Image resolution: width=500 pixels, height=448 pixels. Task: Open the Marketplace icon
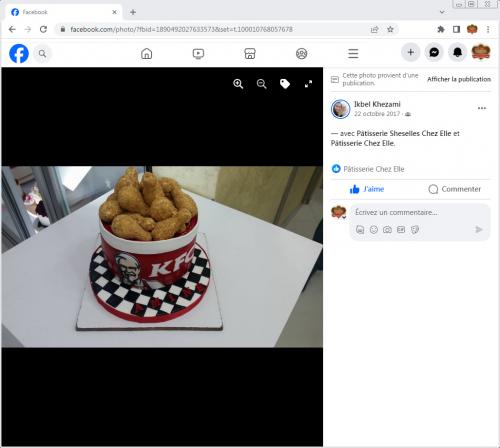click(250, 53)
